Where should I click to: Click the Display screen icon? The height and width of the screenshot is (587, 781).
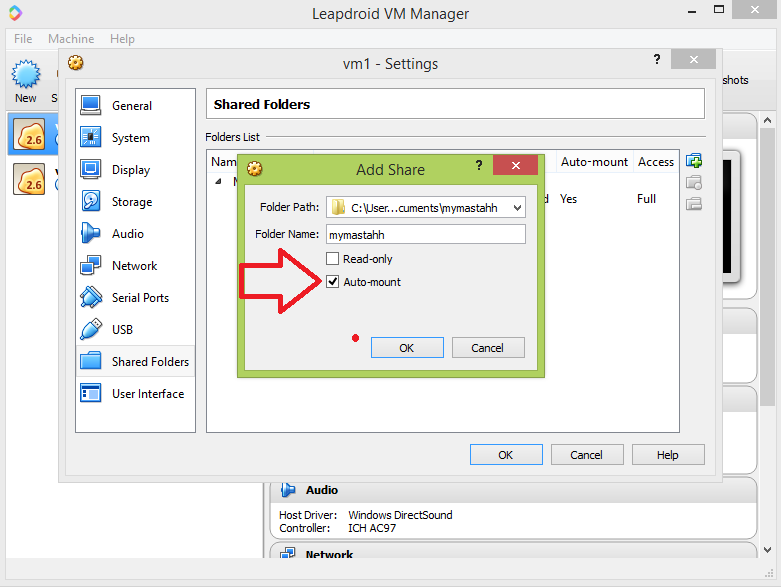tap(91, 169)
